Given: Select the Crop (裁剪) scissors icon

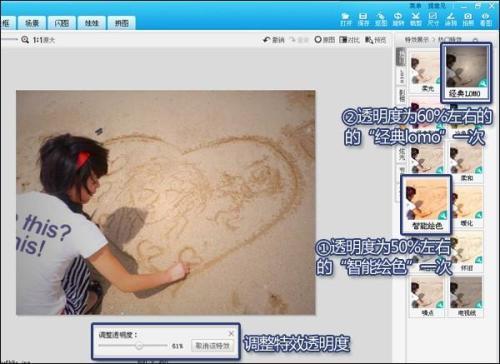Looking at the screenshot, I should (x=415, y=19).
